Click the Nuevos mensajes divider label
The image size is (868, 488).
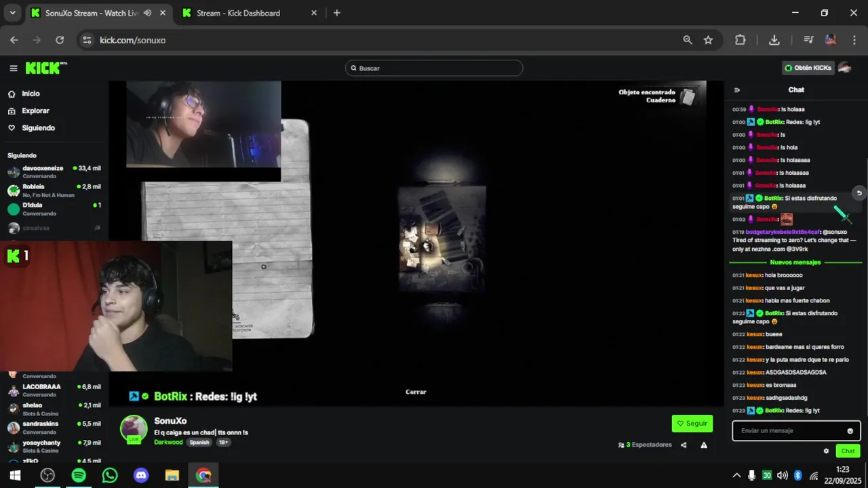[795, 262]
